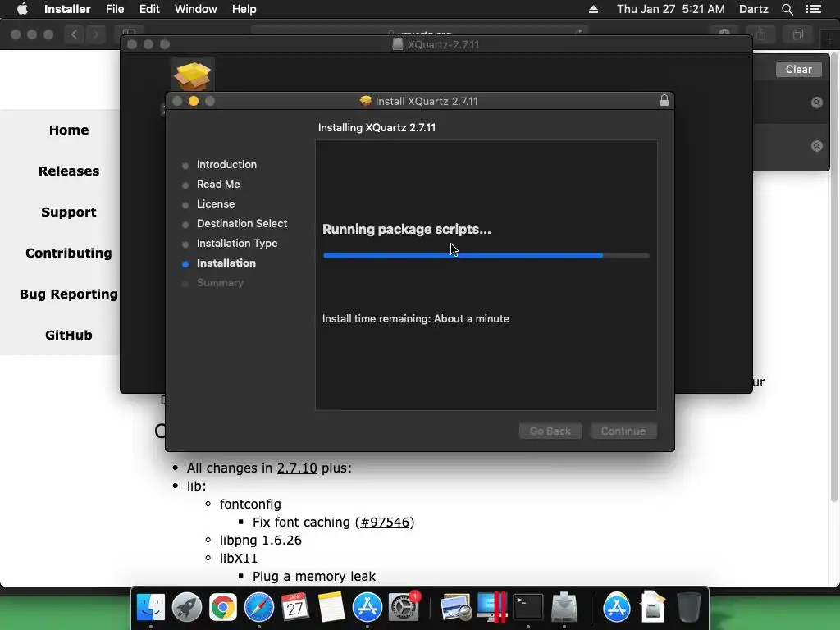This screenshot has width=840, height=630.
Task: Click Clear in the downloads popover
Action: 798,69
